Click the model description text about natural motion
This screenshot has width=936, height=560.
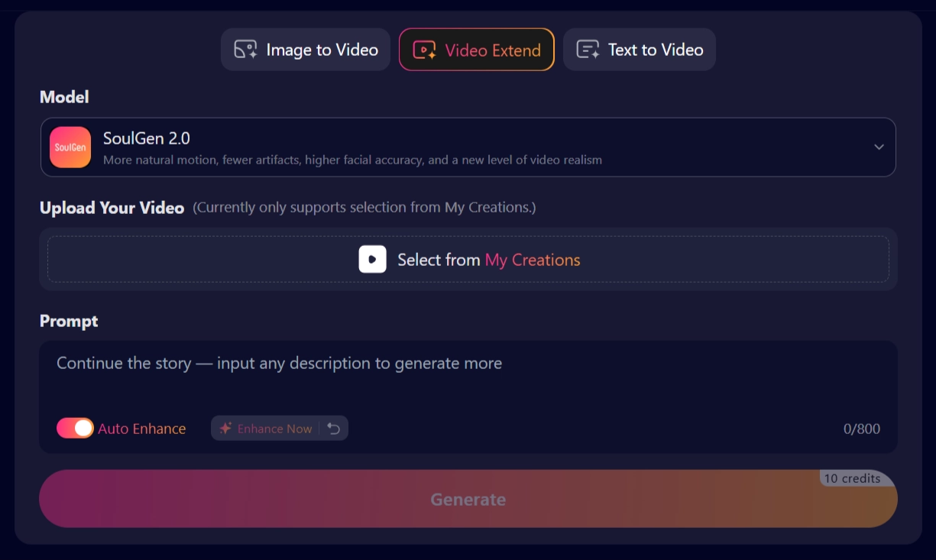click(x=352, y=160)
